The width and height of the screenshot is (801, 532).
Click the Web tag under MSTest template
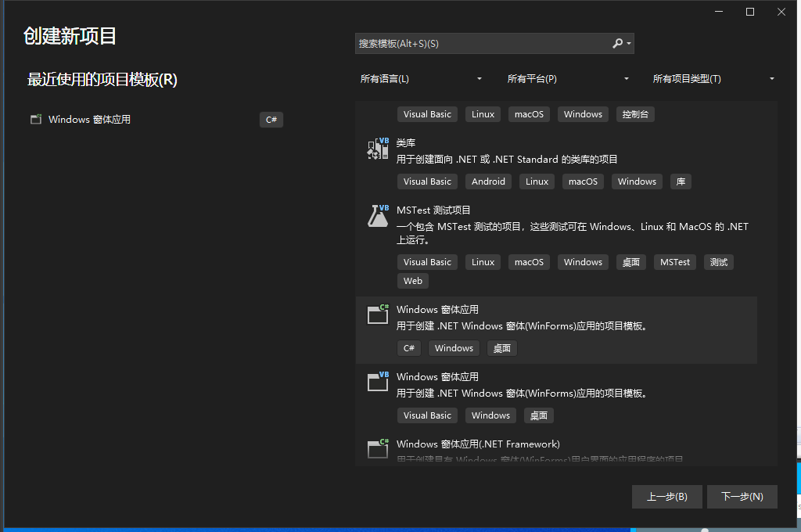click(412, 280)
